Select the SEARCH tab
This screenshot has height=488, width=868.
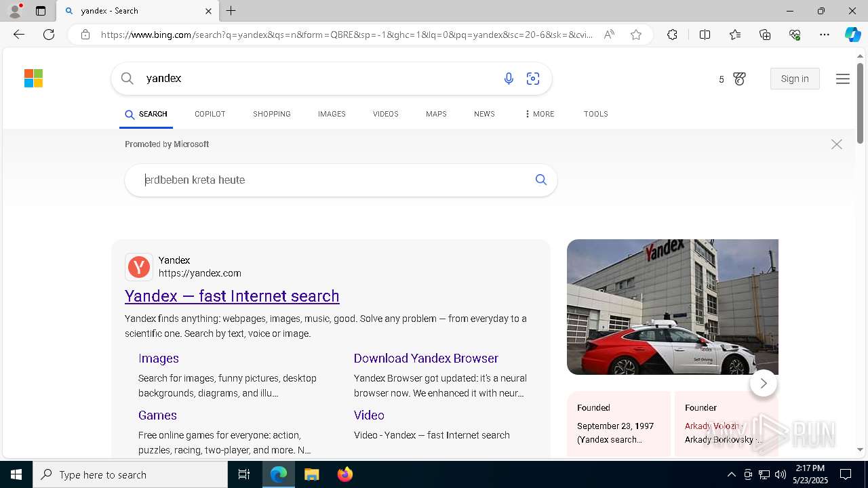(146, 114)
